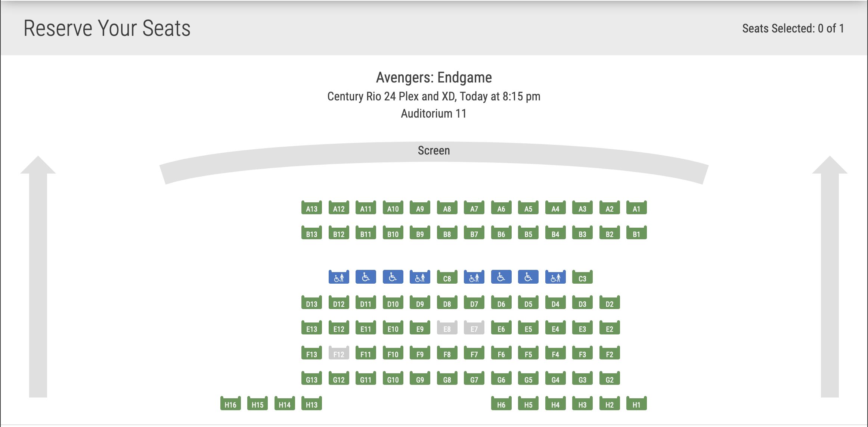The height and width of the screenshot is (427, 868).
Task: Click the Reserve Your Seats heading
Action: tap(107, 28)
